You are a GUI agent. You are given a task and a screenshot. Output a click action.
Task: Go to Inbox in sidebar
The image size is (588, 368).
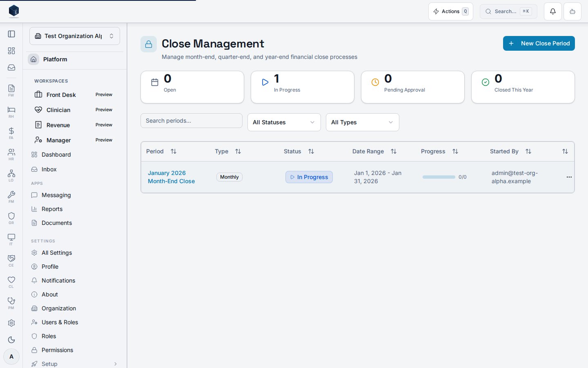[x=75, y=169]
